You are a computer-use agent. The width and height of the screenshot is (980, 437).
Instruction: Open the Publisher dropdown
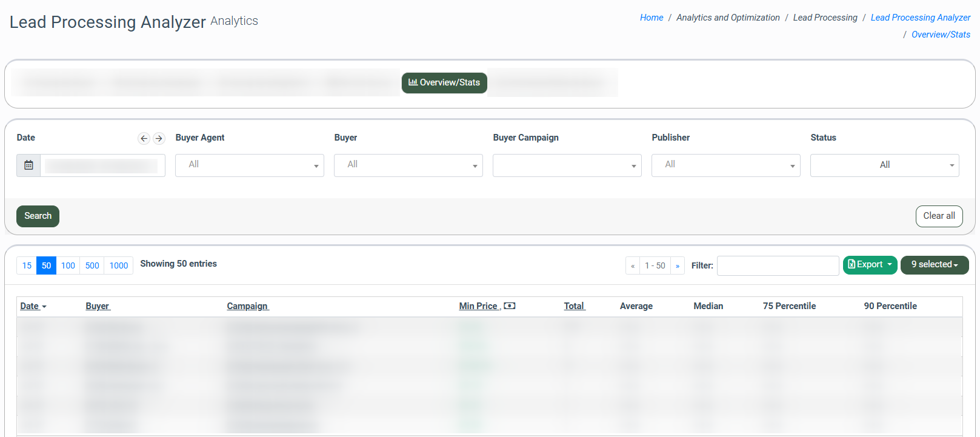coord(725,165)
